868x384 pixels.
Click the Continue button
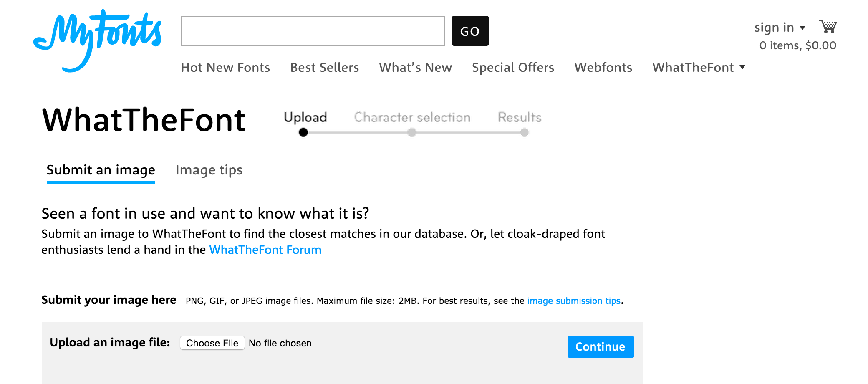(601, 347)
